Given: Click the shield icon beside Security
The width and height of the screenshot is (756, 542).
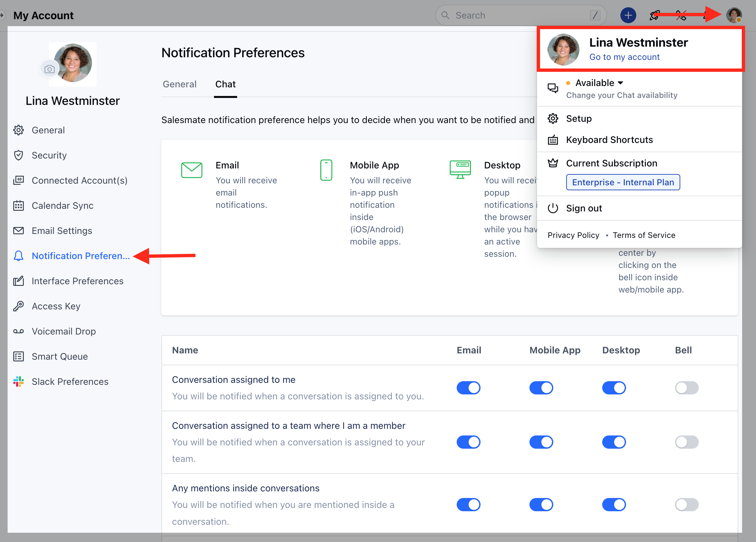Looking at the screenshot, I should pyautogui.click(x=19, y=155).
